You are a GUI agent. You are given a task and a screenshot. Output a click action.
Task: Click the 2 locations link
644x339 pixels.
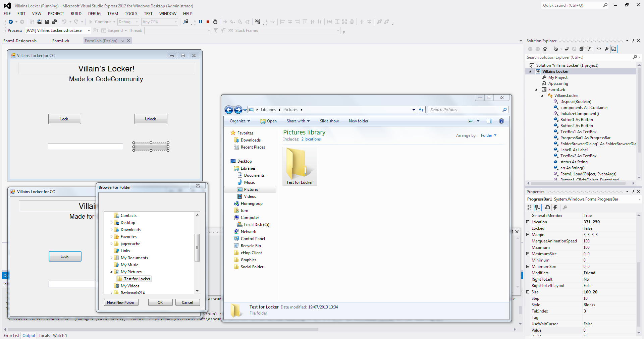pos(311,139)
